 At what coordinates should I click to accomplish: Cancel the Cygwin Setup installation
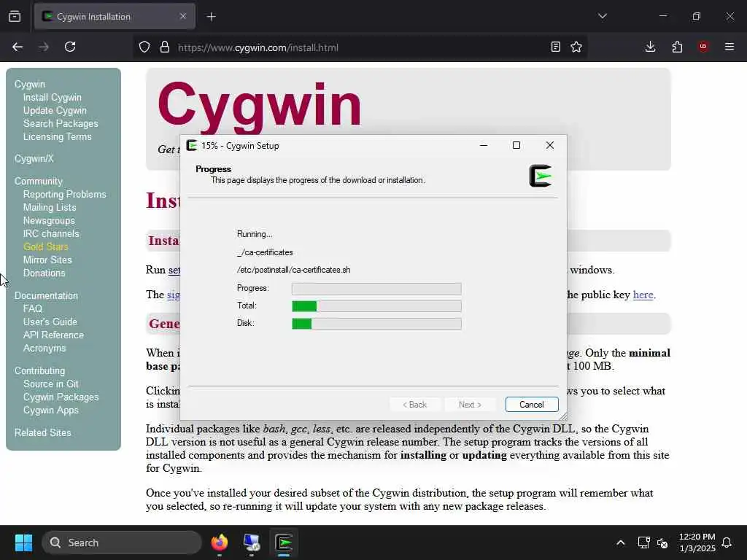532,404
